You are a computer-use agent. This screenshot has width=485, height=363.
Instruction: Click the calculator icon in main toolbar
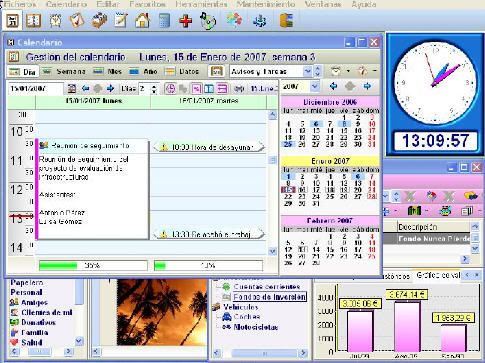point(164,21)
